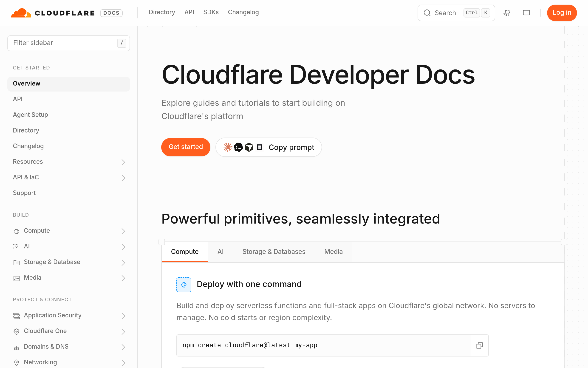The image size is (588, 368).
Task: Expand the Media sidebar chevron
Action: coord(123,278)
